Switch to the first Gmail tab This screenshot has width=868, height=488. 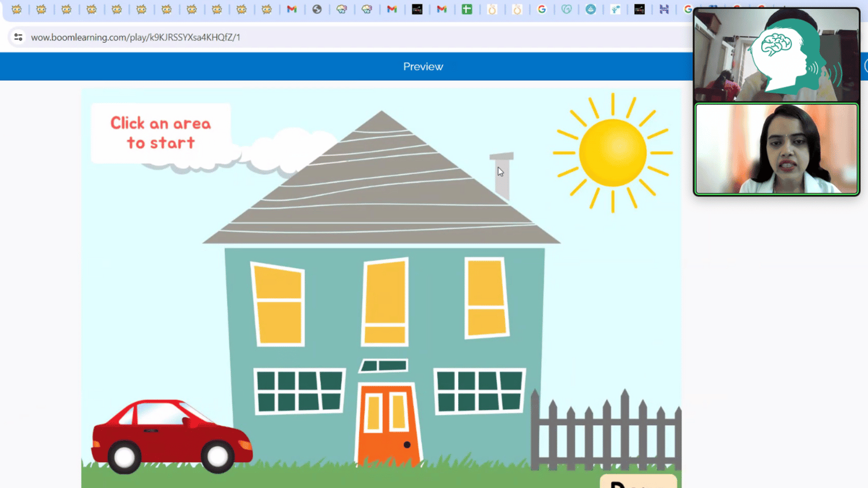point(292,10)
